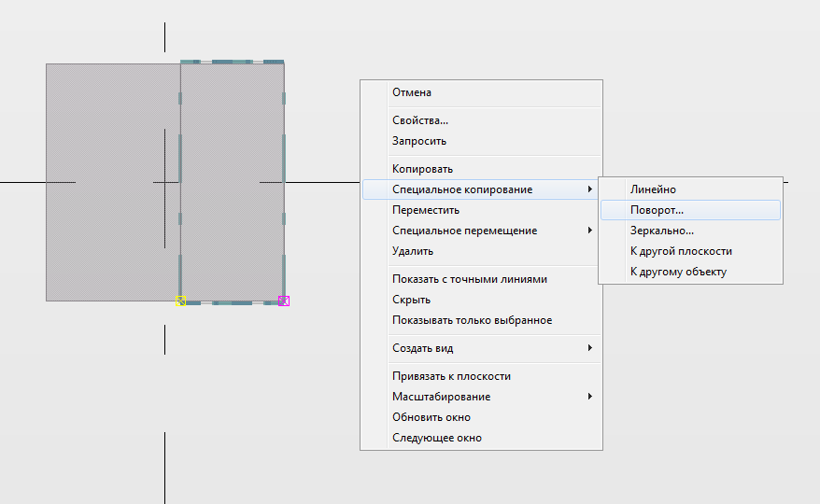This screenshot has height=504, width=820.
Task: Choose Линейно in the copy submenu
Action: [653, 189]
